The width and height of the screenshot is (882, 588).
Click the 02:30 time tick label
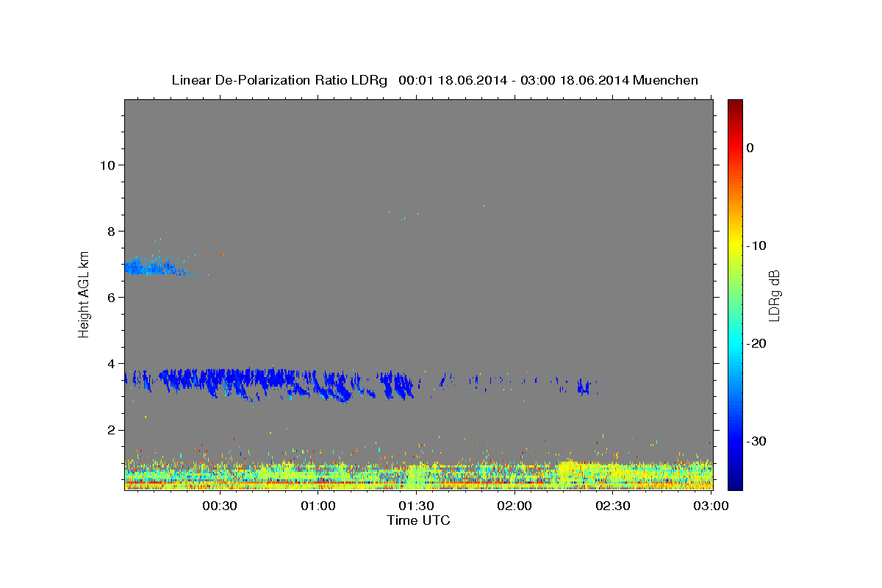click(x=613, y=506)
